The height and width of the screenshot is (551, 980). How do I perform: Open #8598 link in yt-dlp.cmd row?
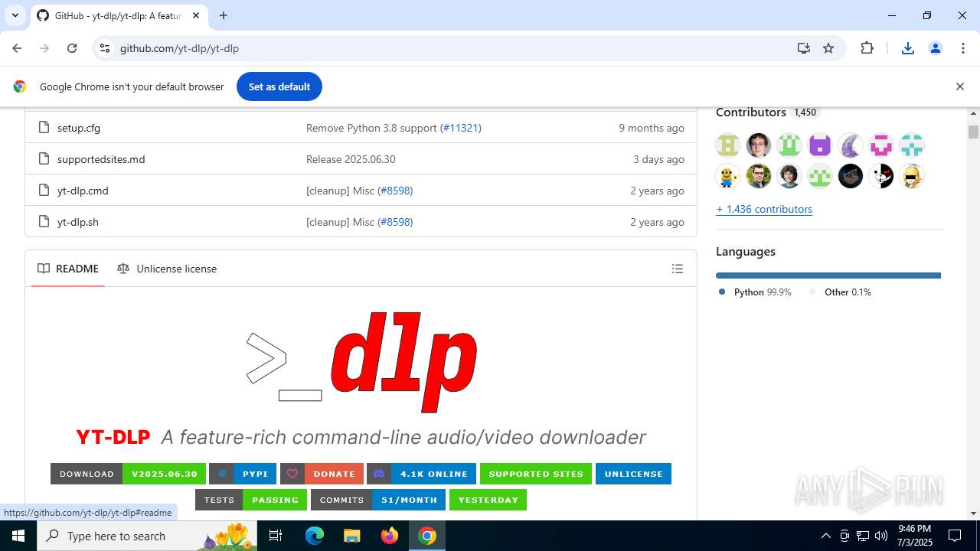395,191
